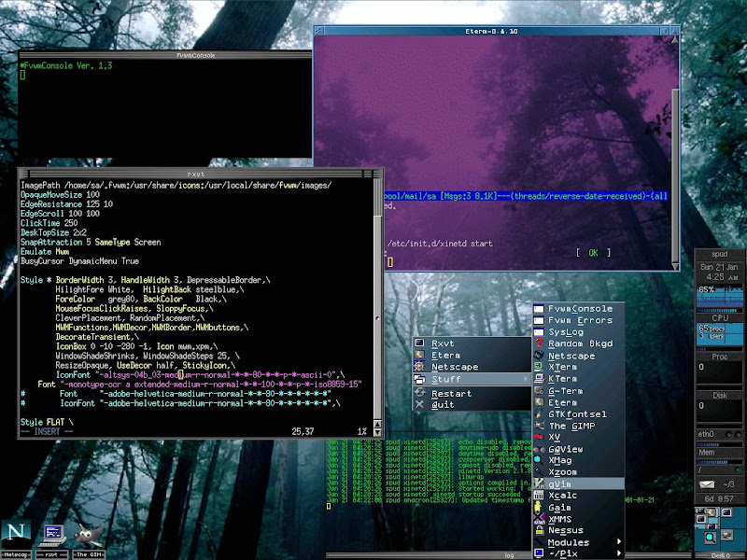
Task: Click the "25,37" cursor position in rxvt
Action: pos(303,431)
